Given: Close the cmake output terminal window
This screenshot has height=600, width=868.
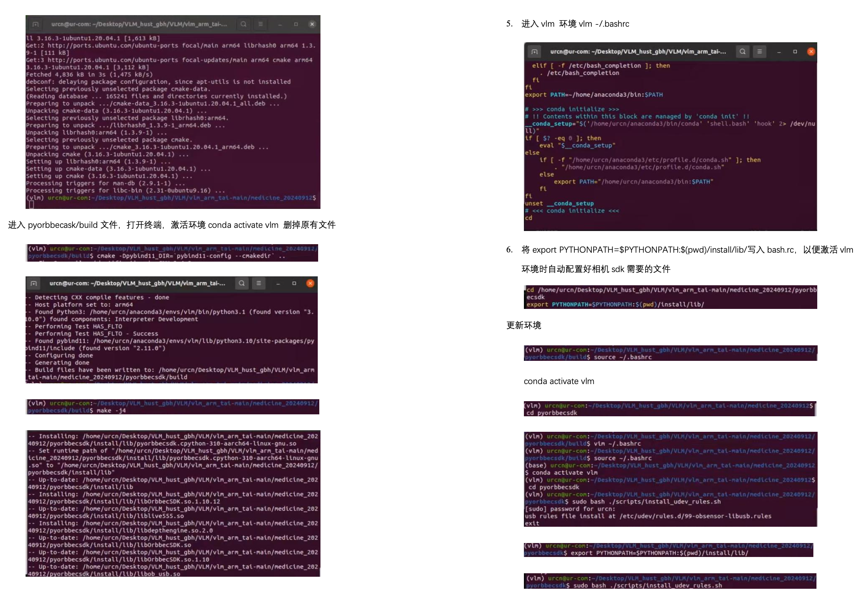Looking at the screenshot, I should click(310, 283).
